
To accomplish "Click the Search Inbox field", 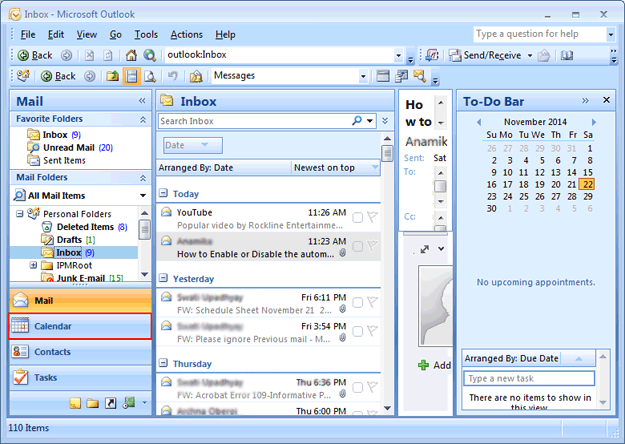I will [x=254, y=121].
